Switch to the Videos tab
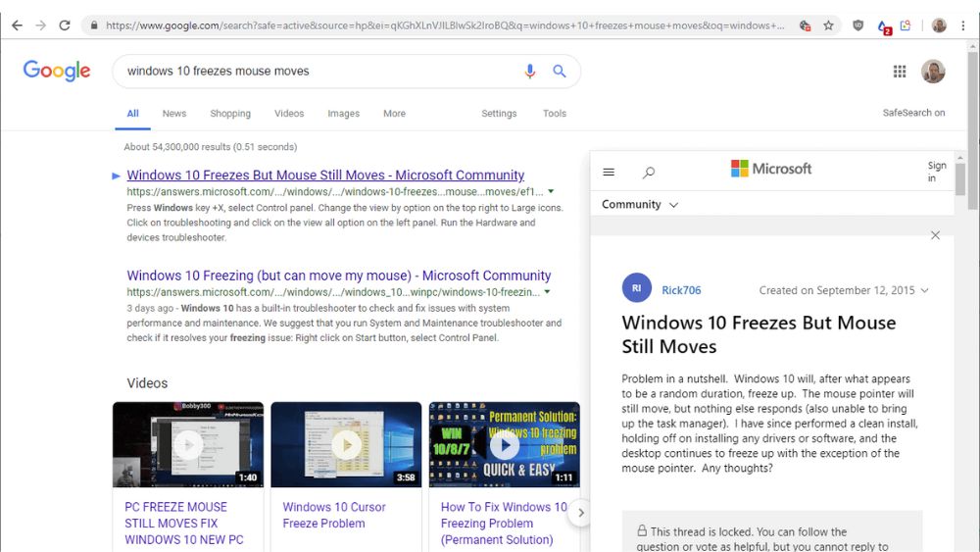 point(289,113)
